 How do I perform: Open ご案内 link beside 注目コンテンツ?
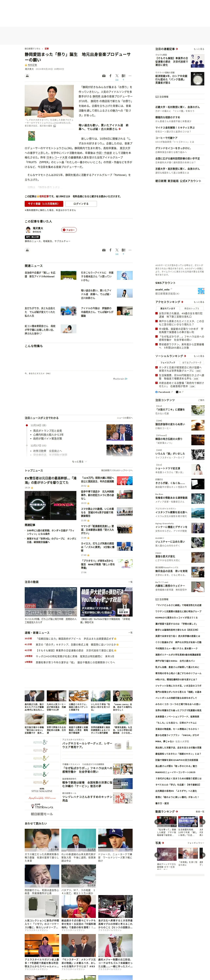point(201,400)
